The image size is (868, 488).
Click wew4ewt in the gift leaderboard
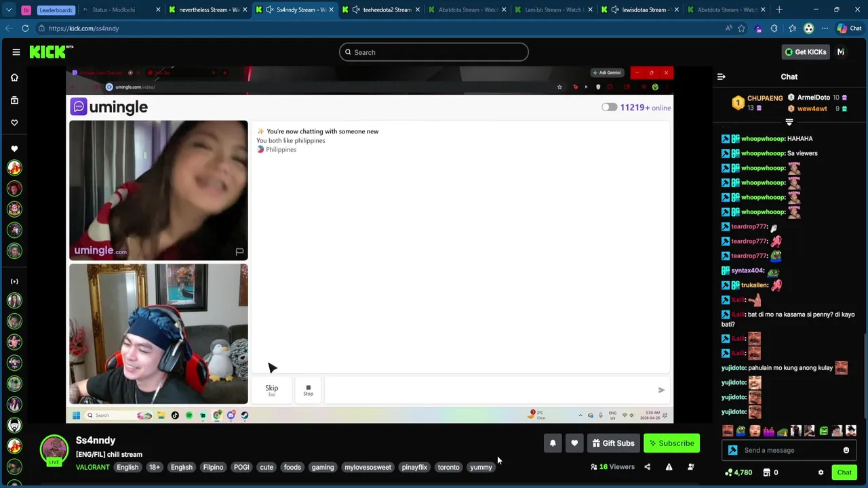812,108
